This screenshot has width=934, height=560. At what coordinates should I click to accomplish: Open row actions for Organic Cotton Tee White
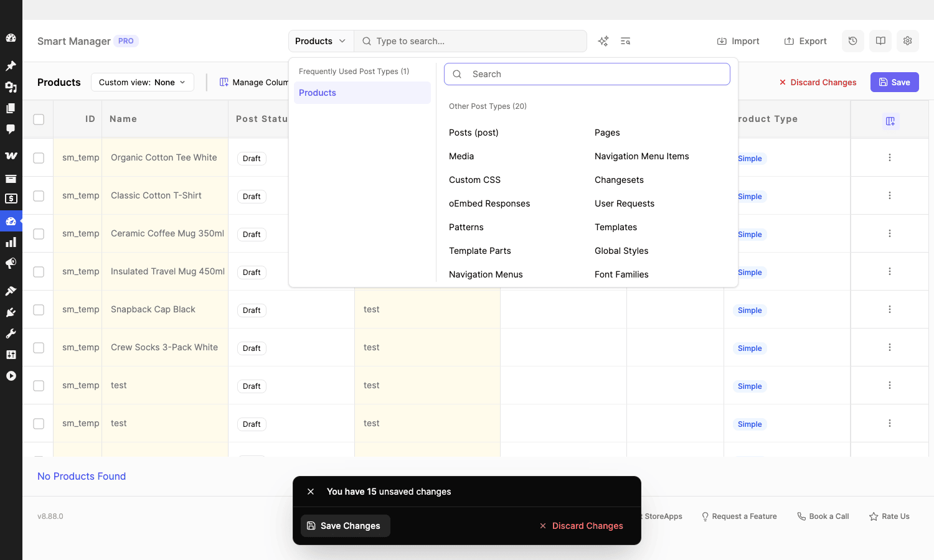[890, 157]
